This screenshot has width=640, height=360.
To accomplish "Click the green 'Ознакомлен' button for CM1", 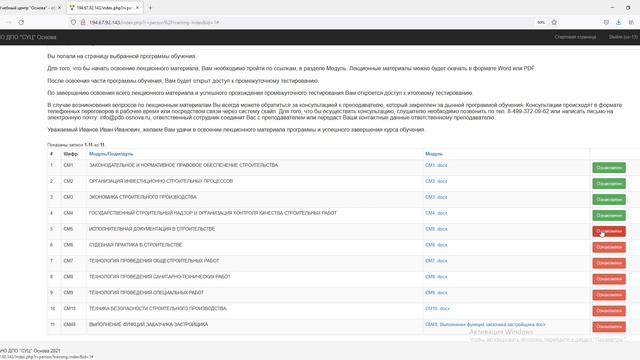I will point(609,168).
